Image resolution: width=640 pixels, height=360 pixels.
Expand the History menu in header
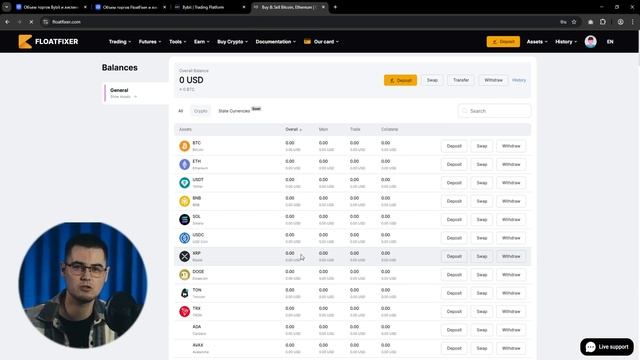pyautogui.click(x=566, y=42)
